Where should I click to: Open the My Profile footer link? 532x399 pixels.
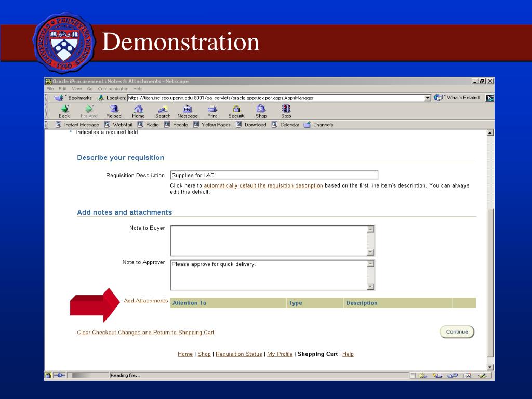click(x=280, y=354)
